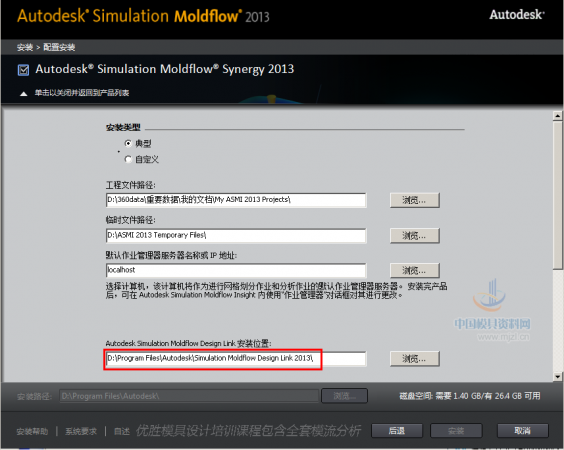
Task: Click the Design Link install location field
Action: point(236,359)
